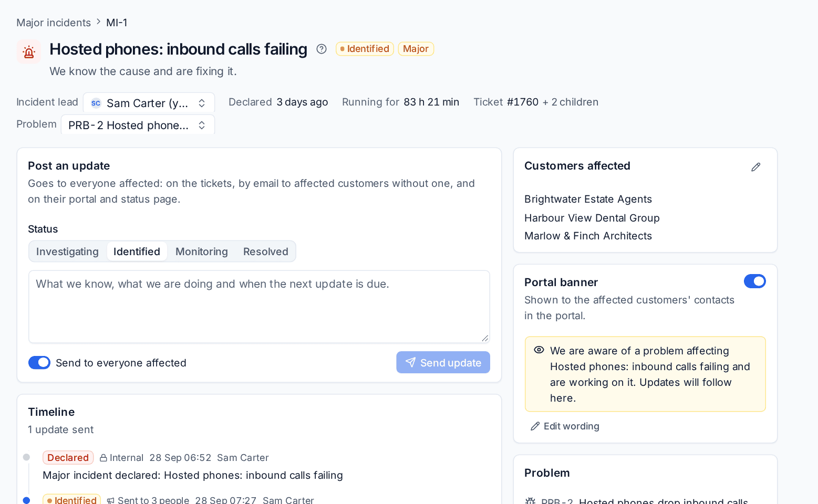The height and width of the screenshot is (504, 818).
Task: Choose the Resolved status
Action: (266, 251)
